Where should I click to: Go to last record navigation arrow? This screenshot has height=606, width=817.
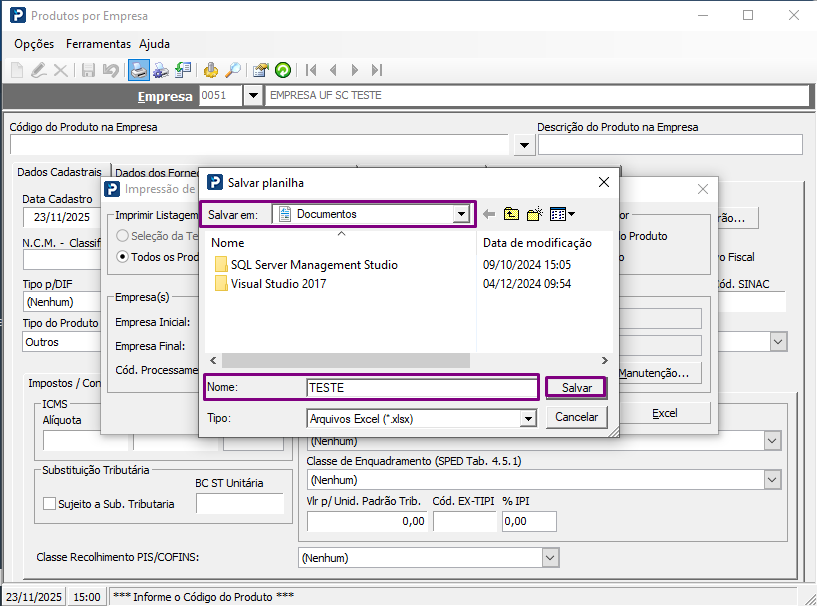click(377, 70)
